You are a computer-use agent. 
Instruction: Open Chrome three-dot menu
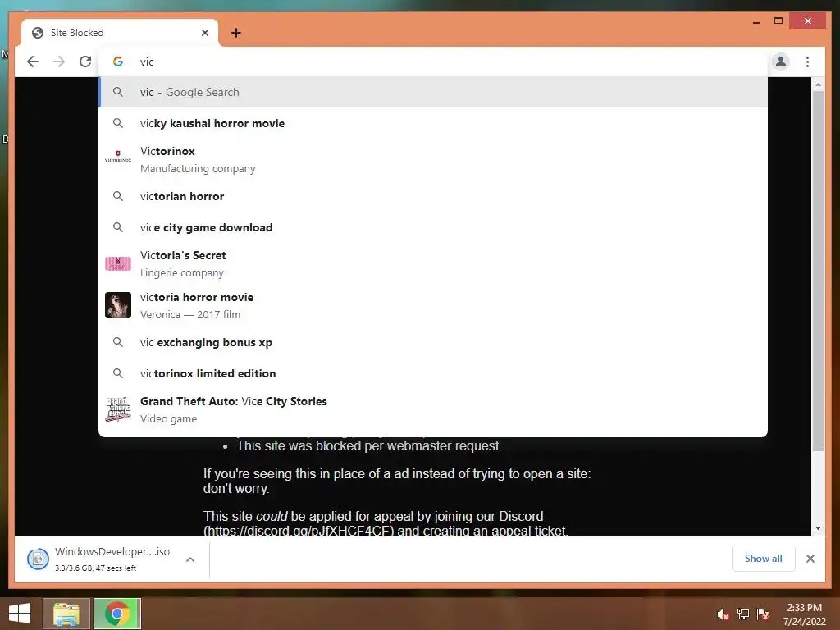click(807, 62)
